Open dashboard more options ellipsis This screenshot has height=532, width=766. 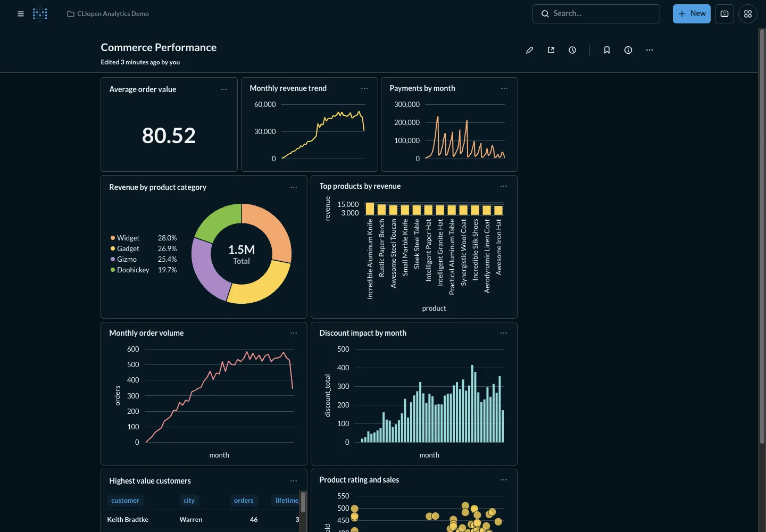(650, 50)
